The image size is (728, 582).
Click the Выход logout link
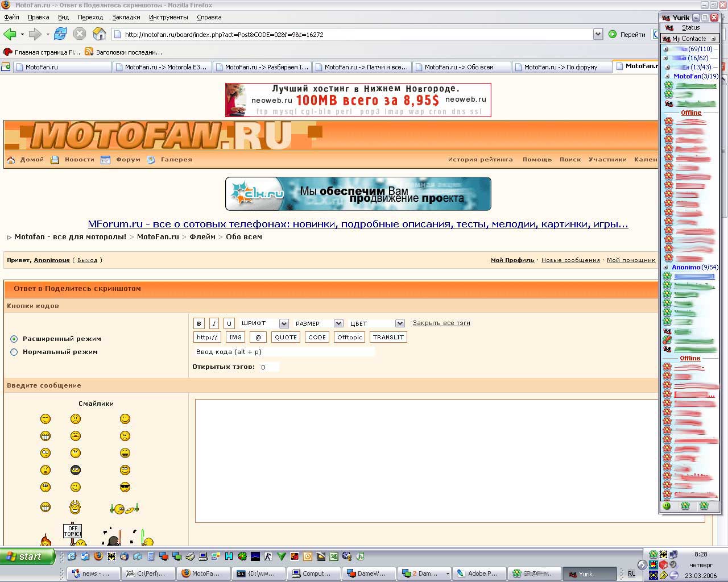pos(87,260)
